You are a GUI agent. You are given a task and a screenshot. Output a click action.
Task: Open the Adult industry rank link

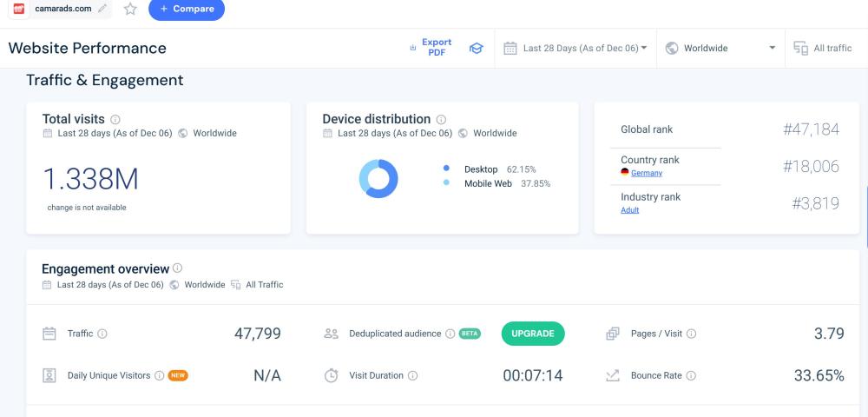click(x=629, y=210)
